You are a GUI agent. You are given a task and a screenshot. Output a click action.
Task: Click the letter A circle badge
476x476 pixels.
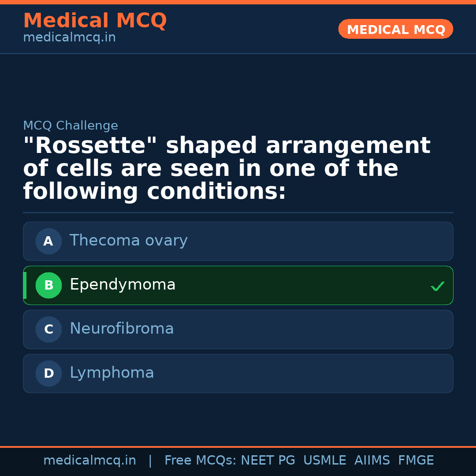pyautogui.click(x=48, y=242)
